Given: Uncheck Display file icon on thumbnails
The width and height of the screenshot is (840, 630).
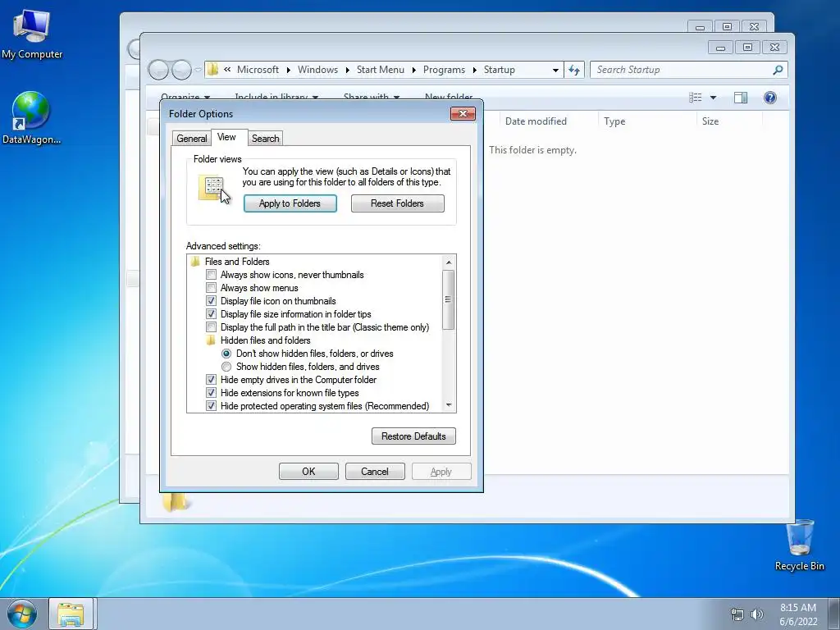Looking at the screenshot, I should (211, 301).
